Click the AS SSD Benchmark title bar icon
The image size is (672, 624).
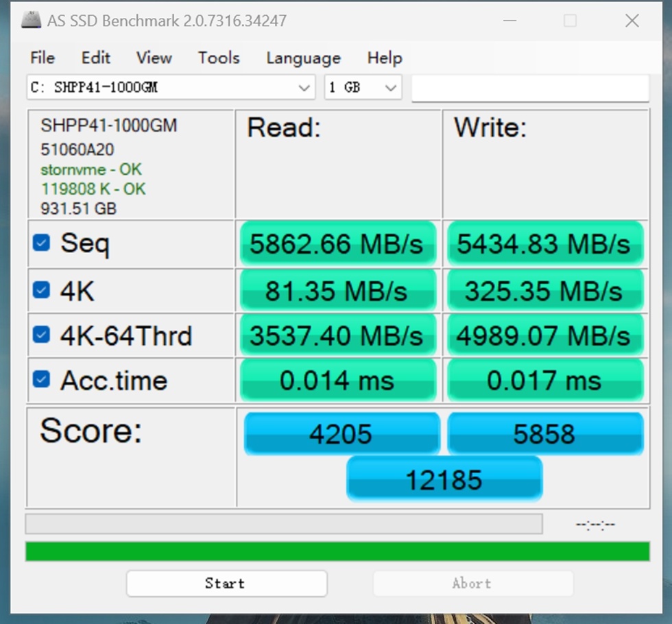click(x=32, y=20)
